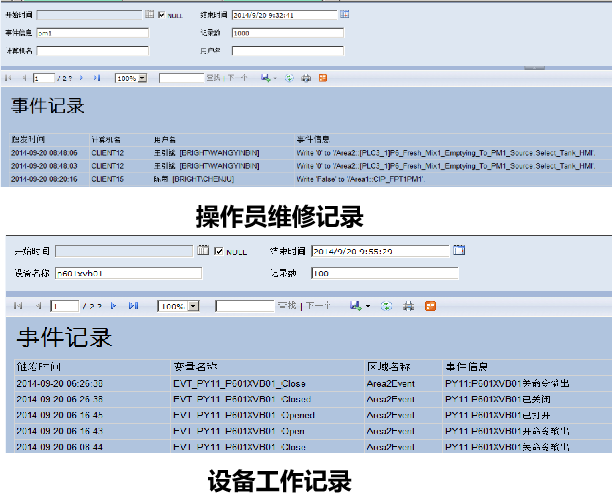Uncheck NULL checkbox in lower filter panel
This screenshot has height=500, width=613.
[x=219, y=251]
